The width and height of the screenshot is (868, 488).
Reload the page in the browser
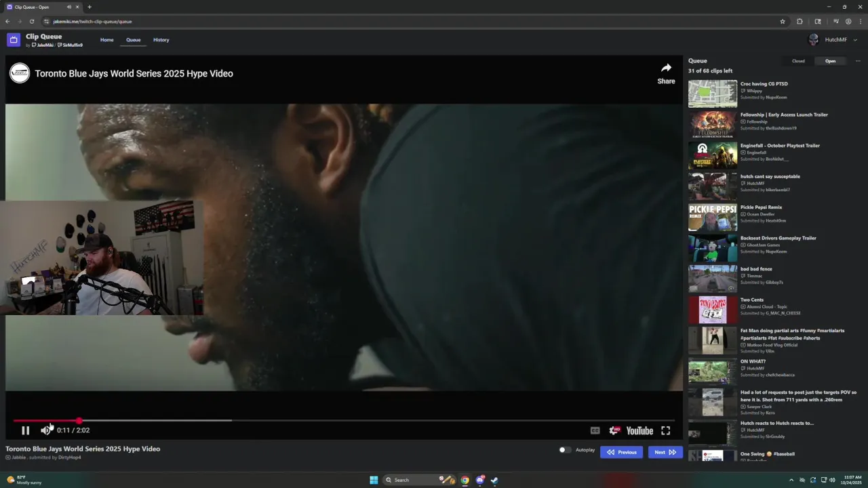tap(31, 21)
